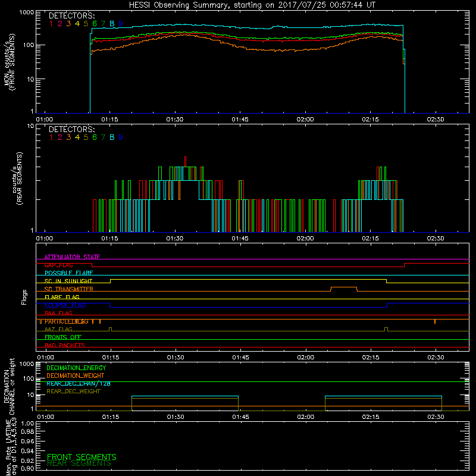
Task: Click the 02:15 tick under front segments plot
Action: (370, 120)
